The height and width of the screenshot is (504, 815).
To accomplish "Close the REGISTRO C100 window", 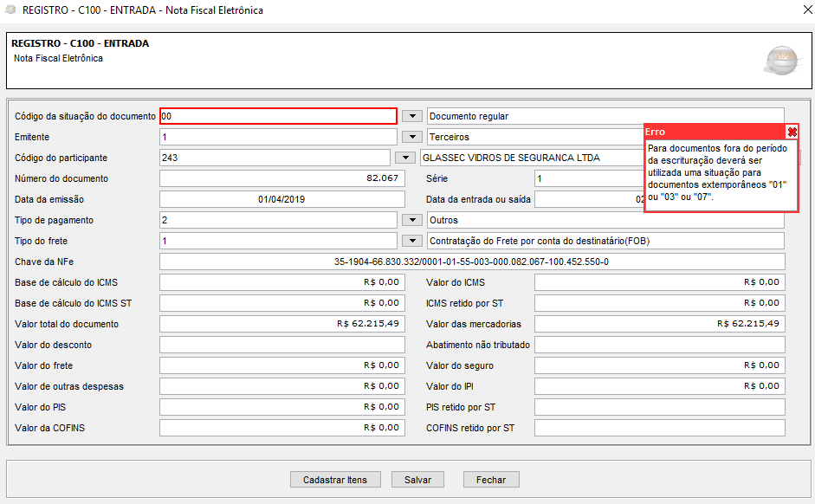I will [x=797, y=10].
